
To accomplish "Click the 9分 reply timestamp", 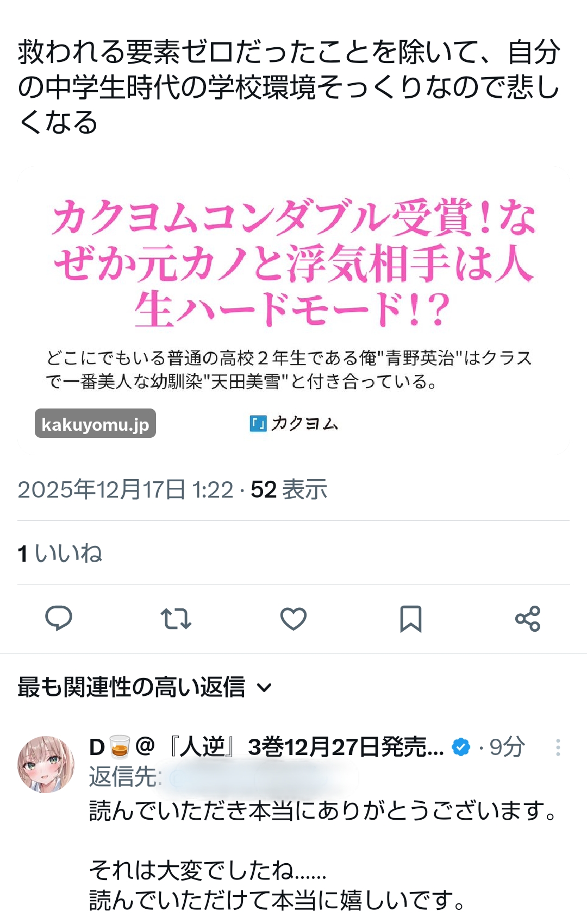I will pyautogui.click(x=507, y=747).
